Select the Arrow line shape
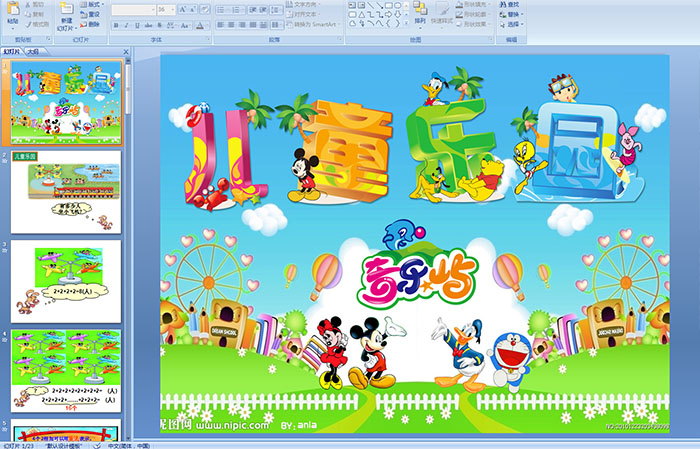Image resolution: width=700 pixels, height=449 pixels. [x=379, y=5]
